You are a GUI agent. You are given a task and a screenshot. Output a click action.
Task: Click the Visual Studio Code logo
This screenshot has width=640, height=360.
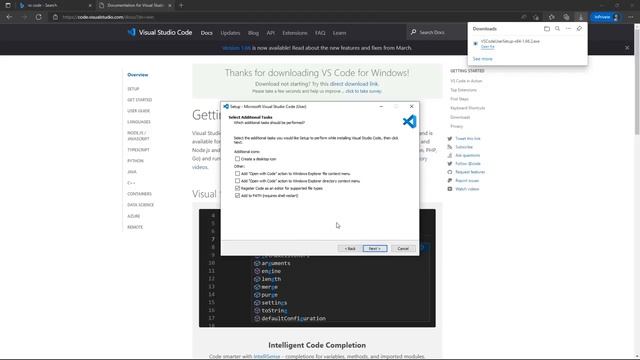(x=160, y=32)
